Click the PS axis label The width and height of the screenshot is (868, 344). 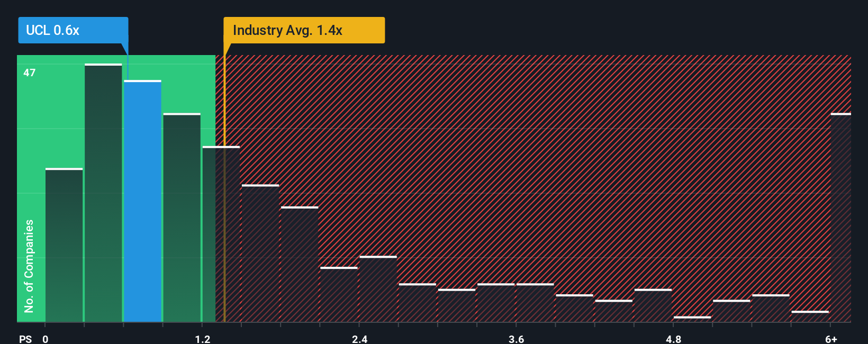click(x=25, y=339)
